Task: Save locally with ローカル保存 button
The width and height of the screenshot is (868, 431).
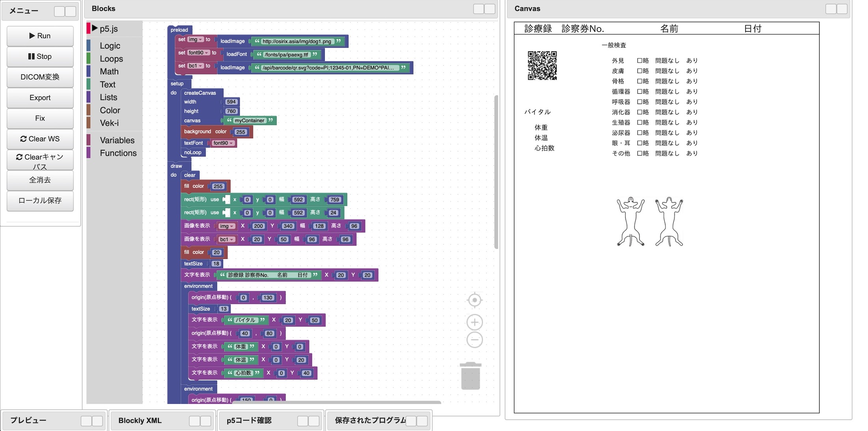Action: pyautogui.click(x=40, y=201)
